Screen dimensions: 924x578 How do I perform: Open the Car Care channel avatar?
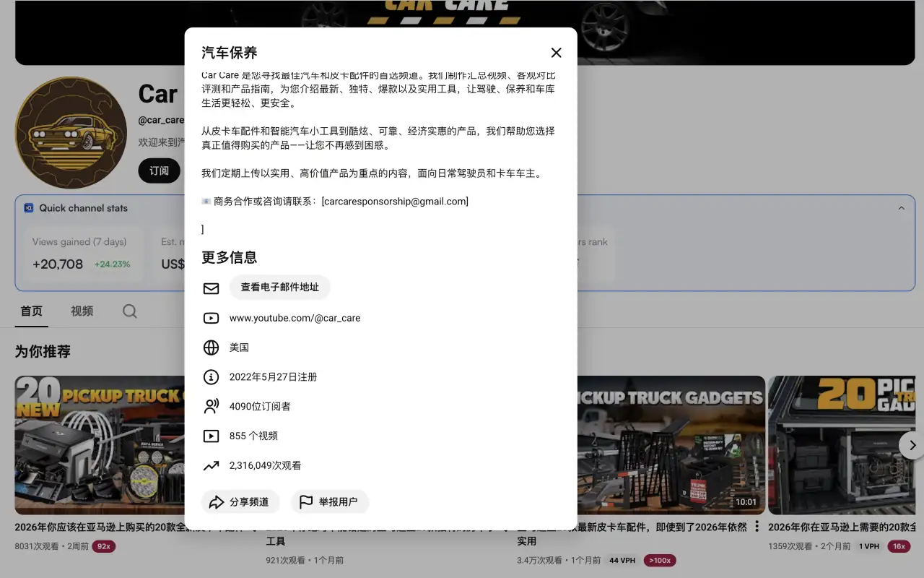click(x=71, y=133)
